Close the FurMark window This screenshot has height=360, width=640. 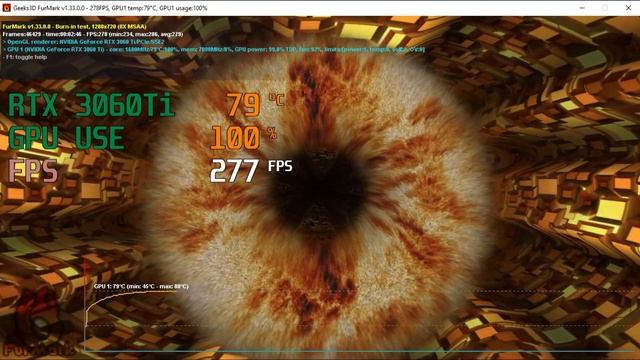pyautogui.click(x=628, y=8)
